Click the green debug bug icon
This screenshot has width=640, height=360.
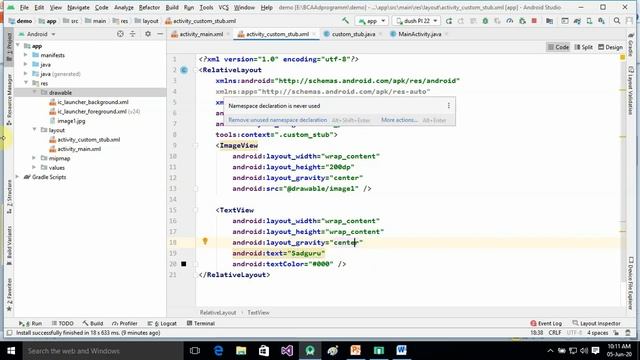pyautogui.click(x=485, y=21)
